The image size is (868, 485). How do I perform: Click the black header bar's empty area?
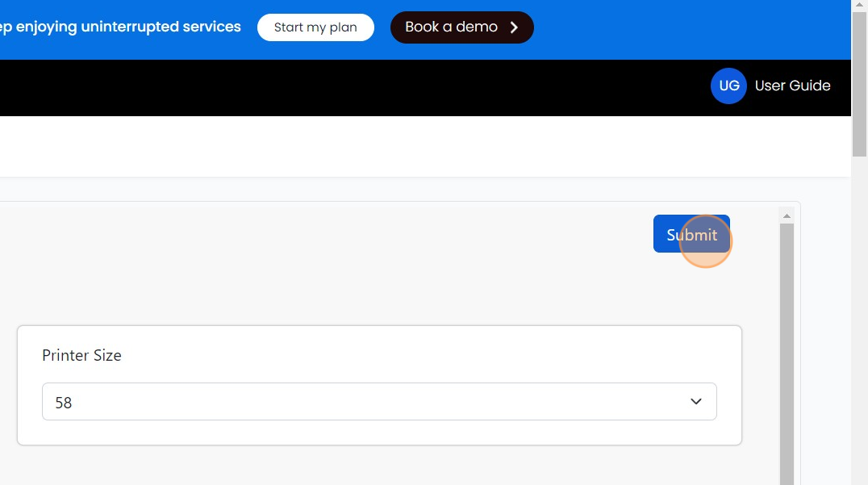pos(363,87)
